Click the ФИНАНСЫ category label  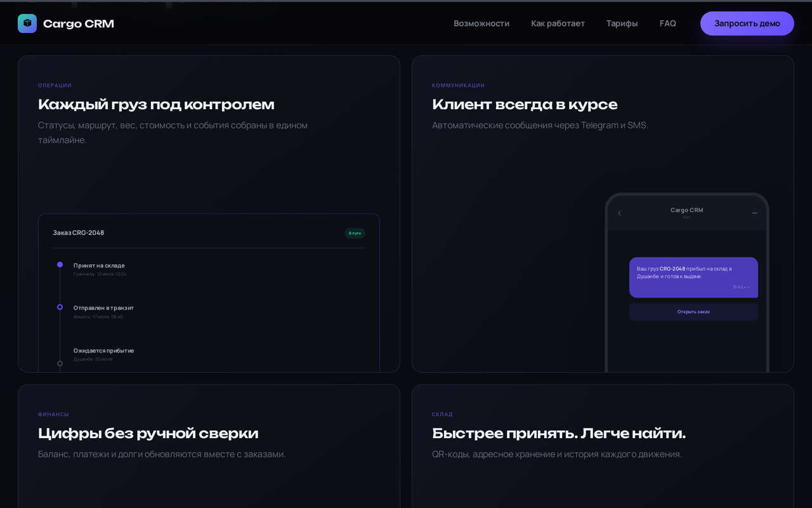pos(53,415)
